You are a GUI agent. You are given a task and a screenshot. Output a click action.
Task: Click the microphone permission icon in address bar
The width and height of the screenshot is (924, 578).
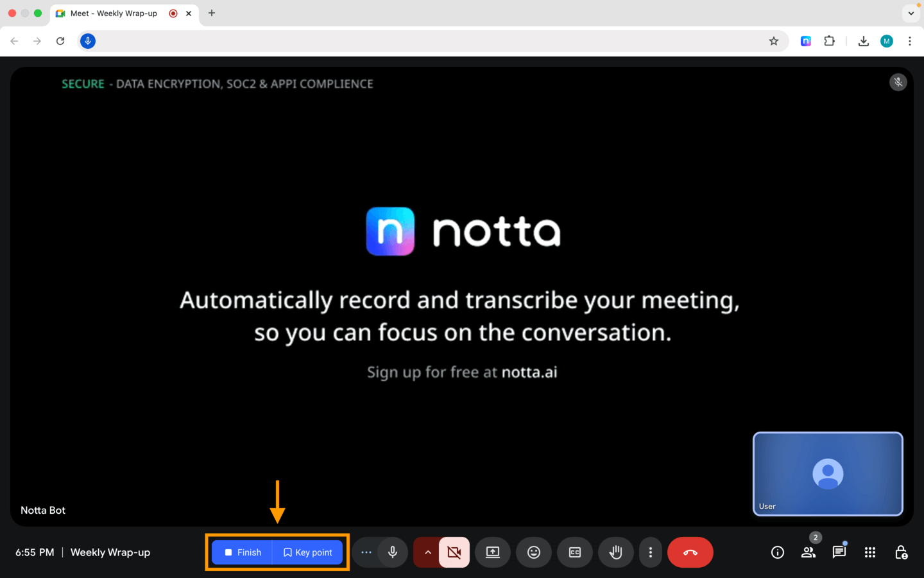point(88,41)
